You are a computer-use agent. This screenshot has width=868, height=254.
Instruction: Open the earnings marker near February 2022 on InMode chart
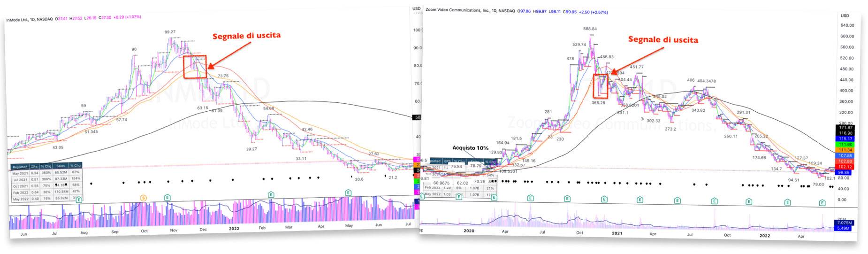point(271,194)
